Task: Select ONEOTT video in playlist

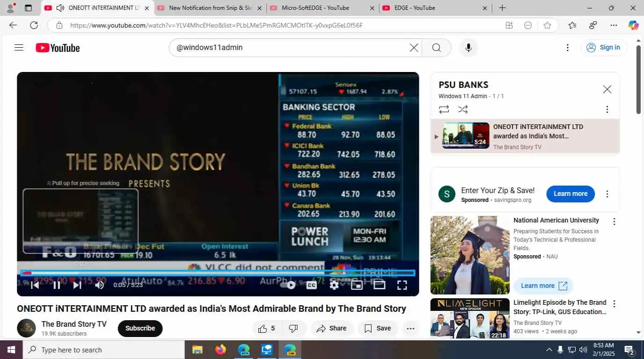Action: click(x=525, y=136)
